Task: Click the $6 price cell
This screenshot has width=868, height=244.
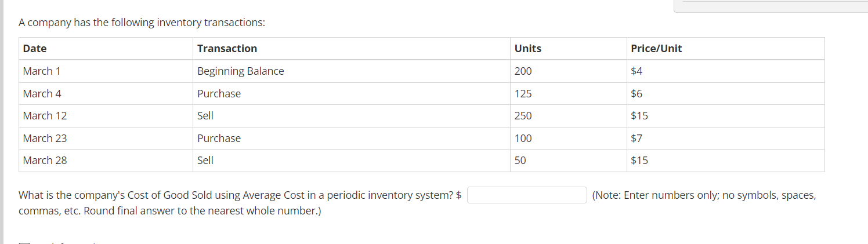Action: pyautogui.click(x=725, y=94)
